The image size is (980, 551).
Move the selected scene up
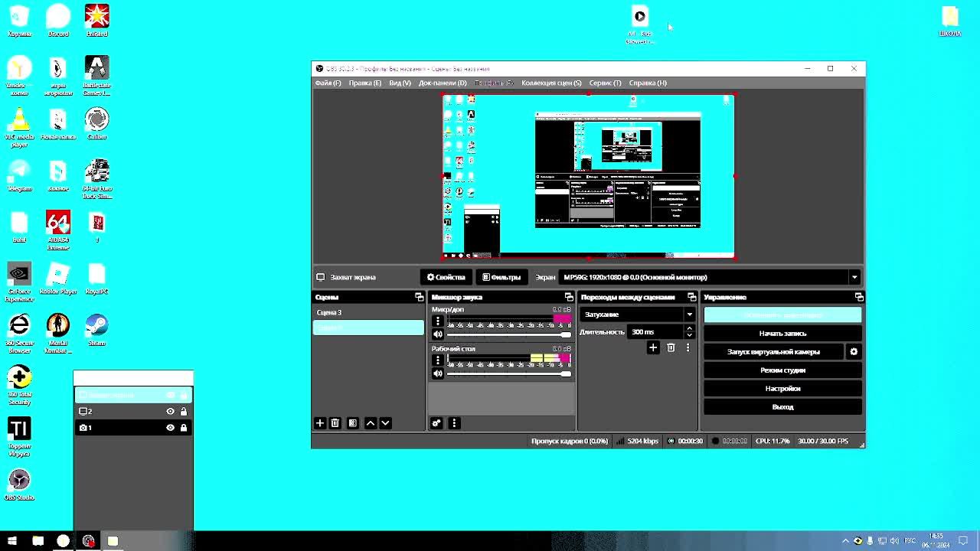pyautogui.click(x=371, y=423)
